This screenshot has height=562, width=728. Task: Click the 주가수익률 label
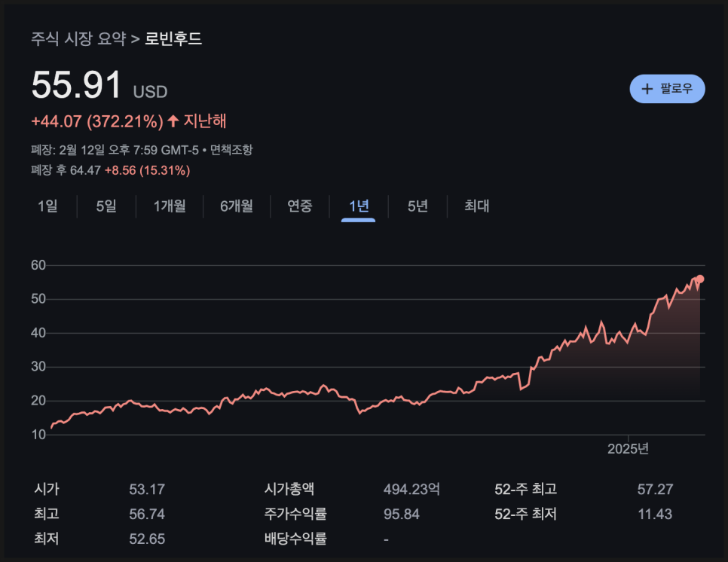(295, 515)
